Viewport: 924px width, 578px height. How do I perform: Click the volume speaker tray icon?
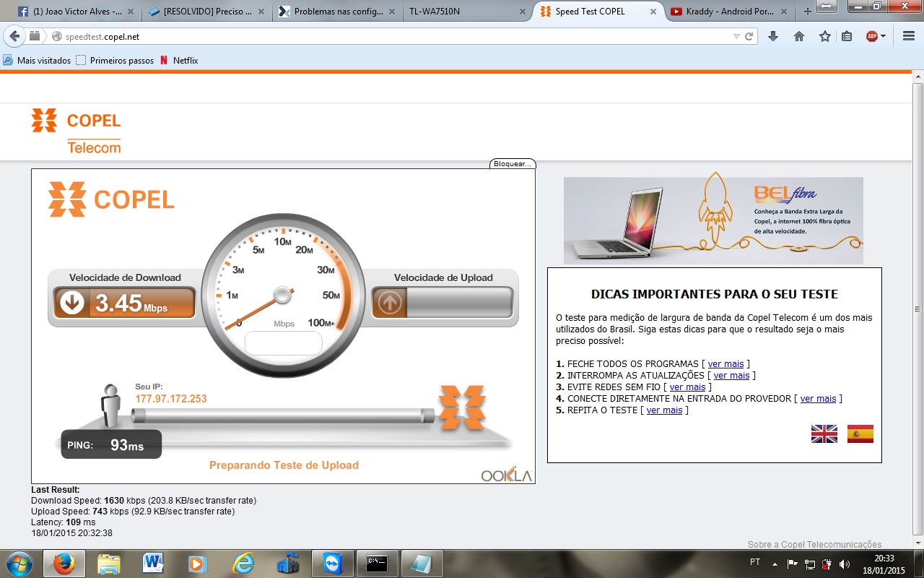[845, 564]
